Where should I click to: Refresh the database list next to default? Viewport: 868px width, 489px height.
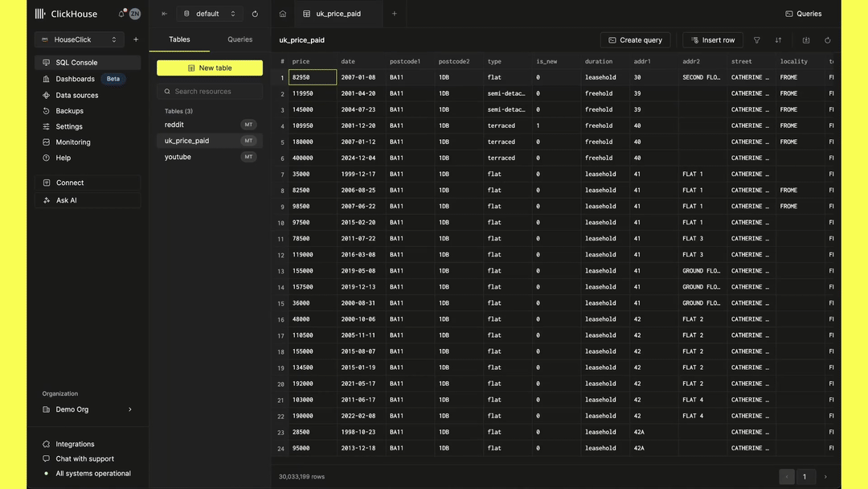pos(255,14)
